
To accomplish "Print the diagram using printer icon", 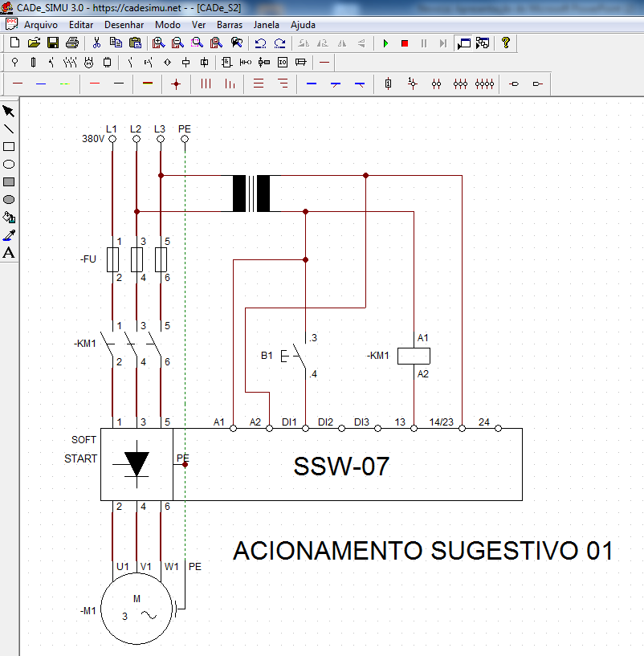I will pyautogui.click(x=72, y=43).
